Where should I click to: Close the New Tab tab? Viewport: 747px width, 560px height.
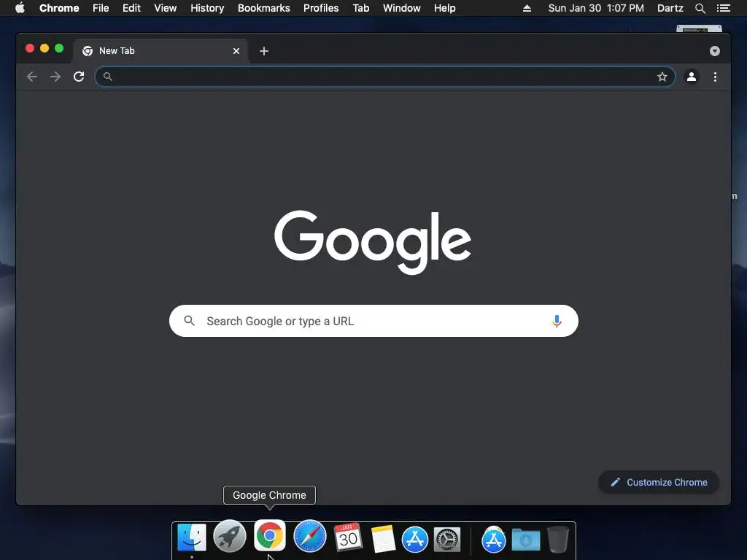(236, 51)
